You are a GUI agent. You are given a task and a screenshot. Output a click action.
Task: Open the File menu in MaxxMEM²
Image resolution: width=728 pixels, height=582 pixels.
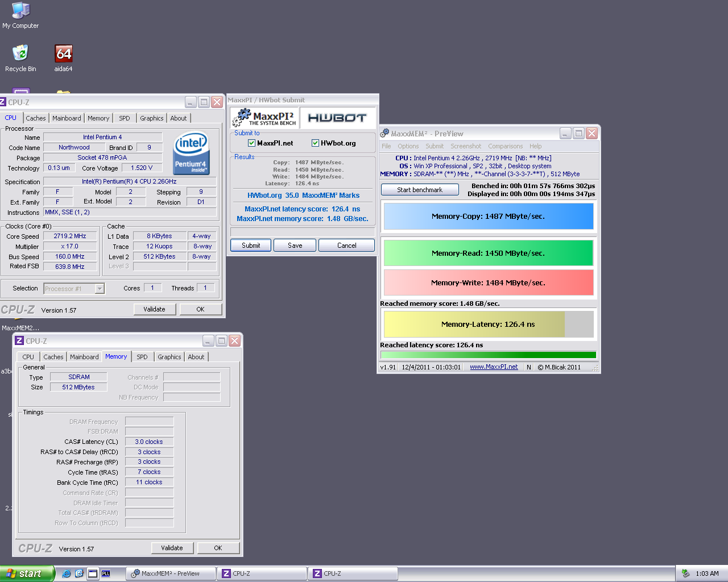point(386,146)
